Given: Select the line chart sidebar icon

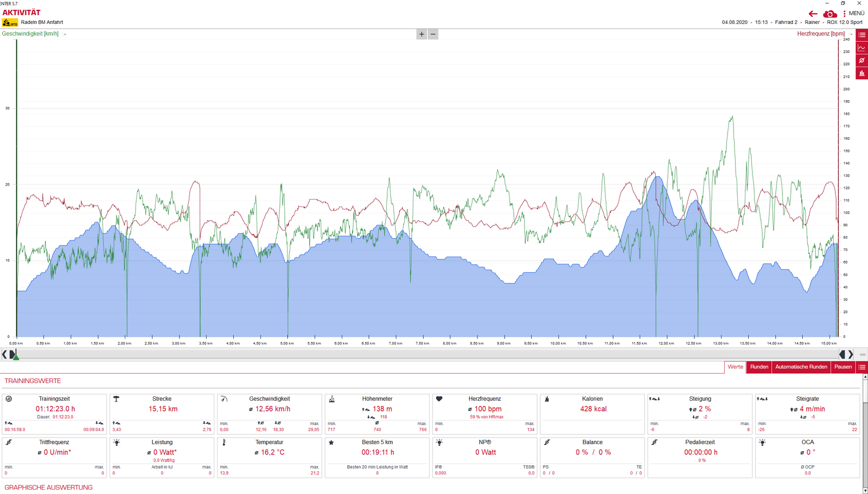Looking at the screenshot, I should pos(861,48).
